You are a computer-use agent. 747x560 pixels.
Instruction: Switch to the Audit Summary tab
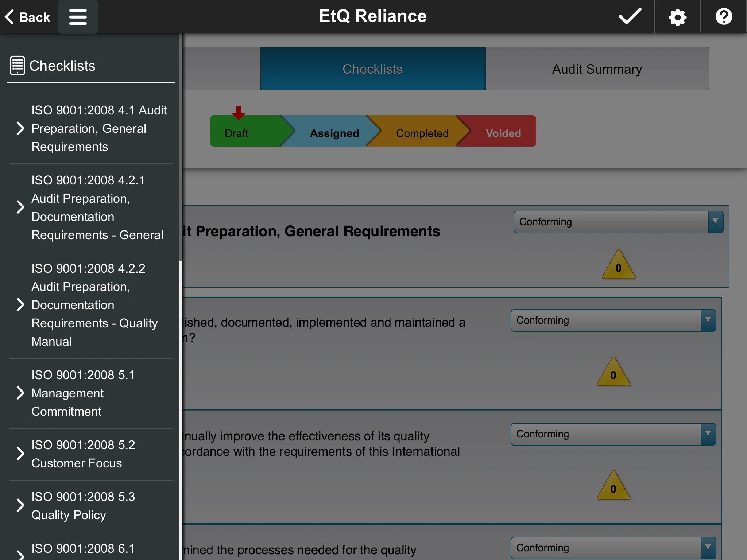pos(597,69)
